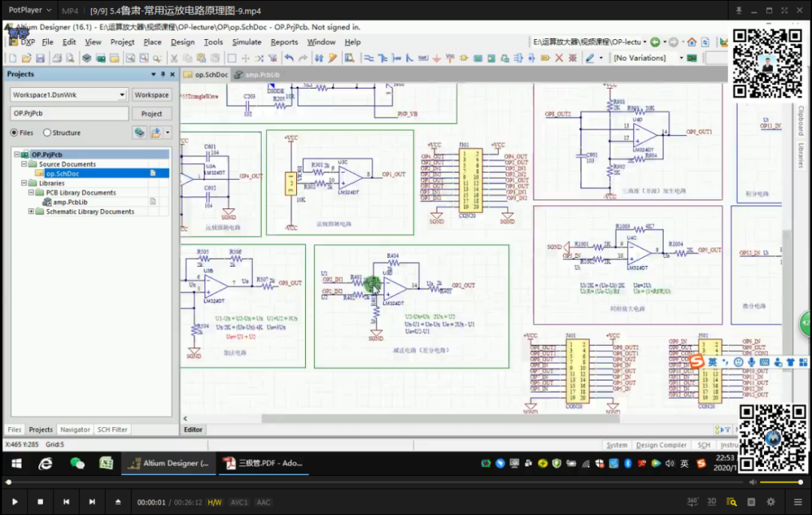The width and height of the screenshot is (812, 515).
Task: Select op.SchDoc in the project tree
Action: pyautogui.click(x=62, y=174)
